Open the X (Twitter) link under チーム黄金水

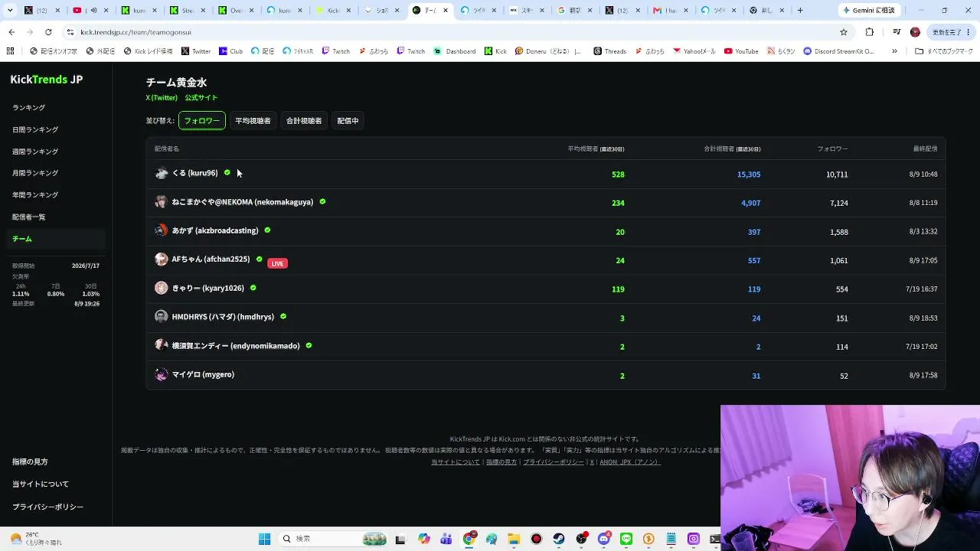162,98
